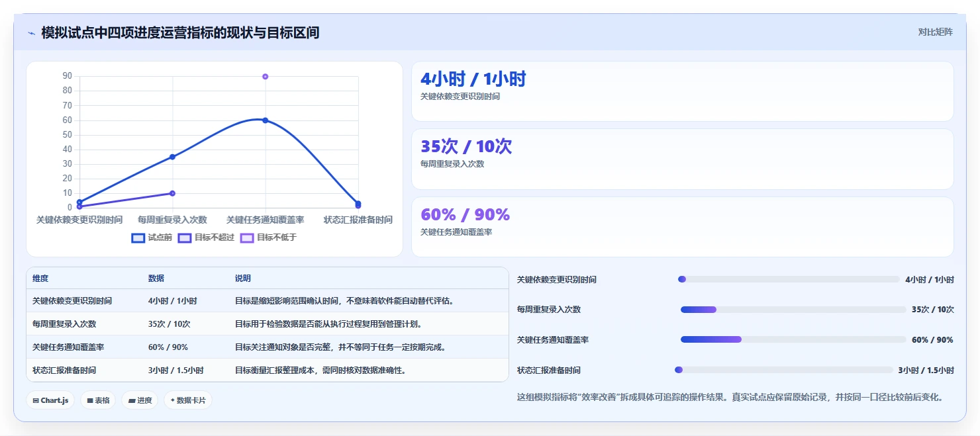Toggle the 目标不超过 legend series

click(206, 238)
